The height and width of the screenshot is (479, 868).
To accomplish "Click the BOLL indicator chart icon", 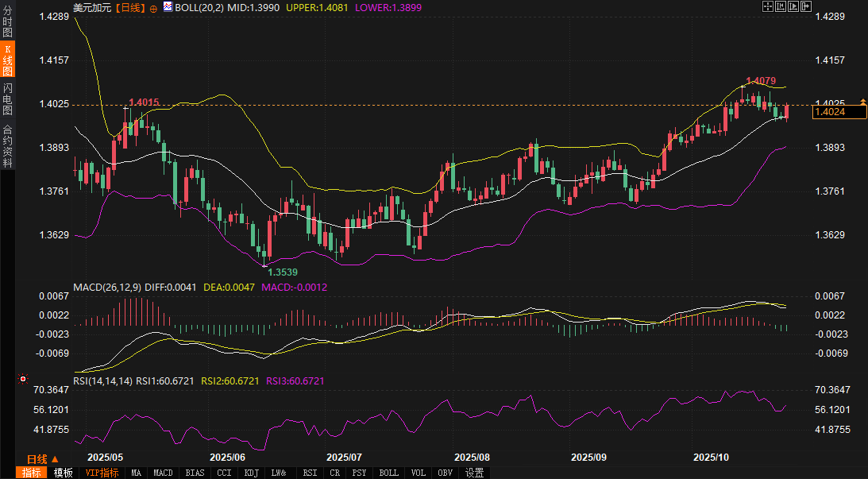I will pos(168,7).
